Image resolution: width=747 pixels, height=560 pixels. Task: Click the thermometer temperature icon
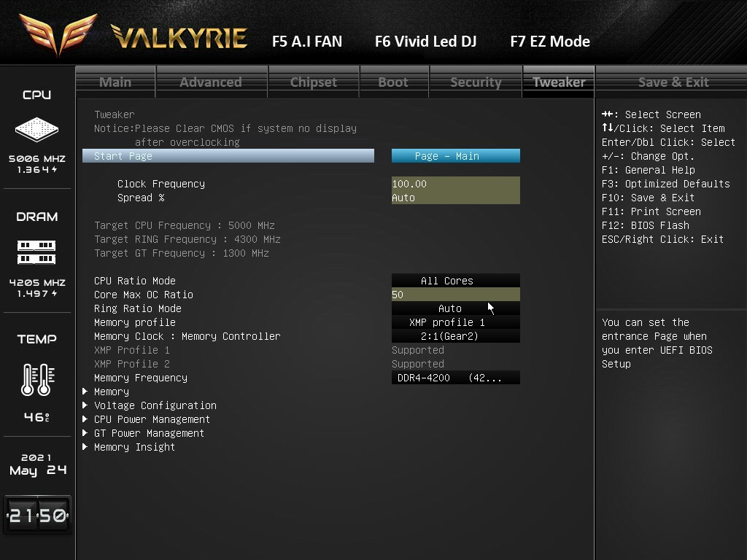pos(36,380)
